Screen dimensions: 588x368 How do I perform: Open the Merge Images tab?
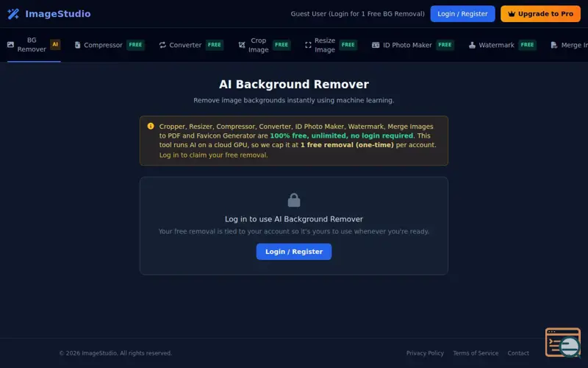coord(568,45)
